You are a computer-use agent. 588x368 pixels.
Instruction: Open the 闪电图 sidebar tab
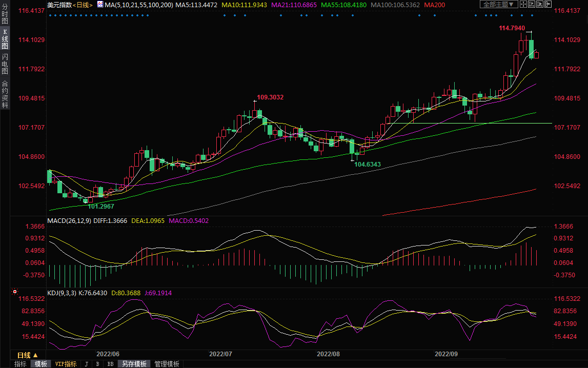tap(5, 64)
